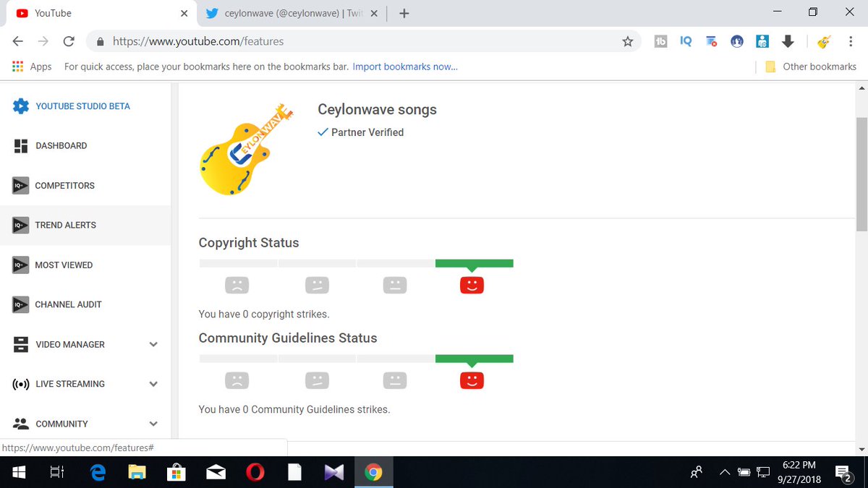Click the page vertical scrollbar thumb
This screenshot has height=488, width=868.
[861, 174]
